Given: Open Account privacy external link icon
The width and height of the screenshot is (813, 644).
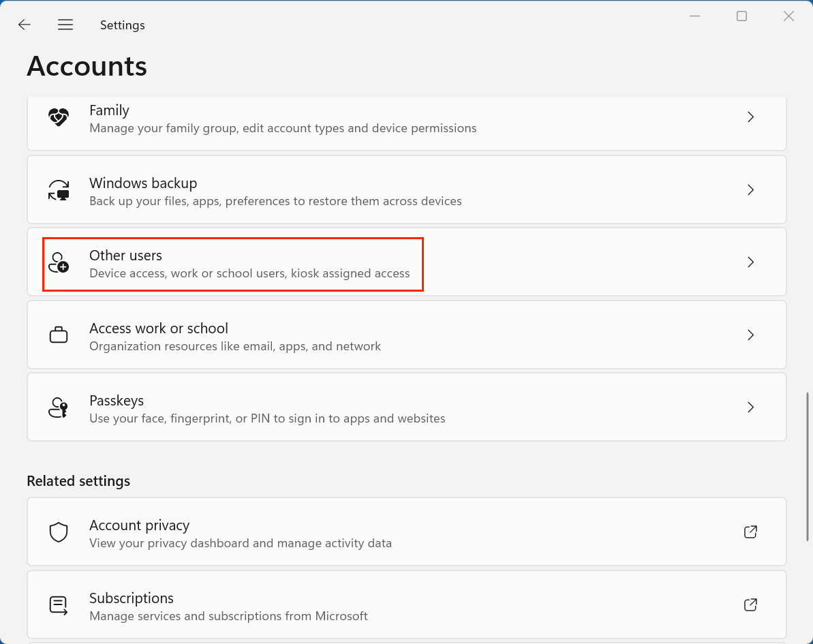Looking at the screenshot, I should pos(750,532).
